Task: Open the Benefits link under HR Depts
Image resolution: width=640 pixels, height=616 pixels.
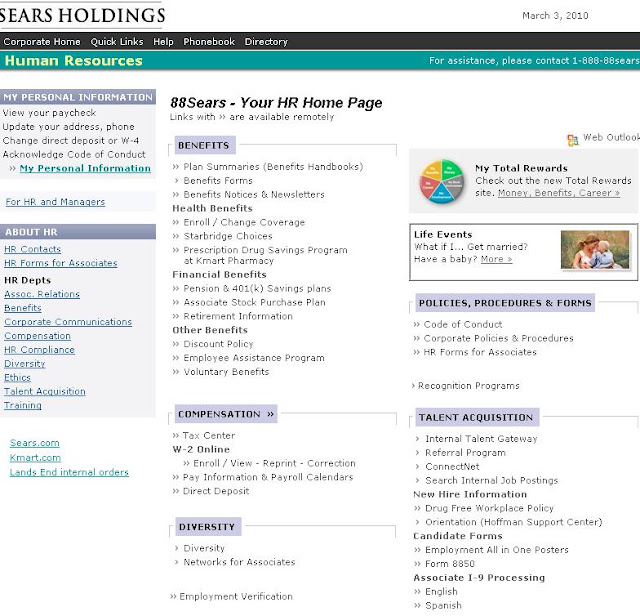Action: [22, 308]
